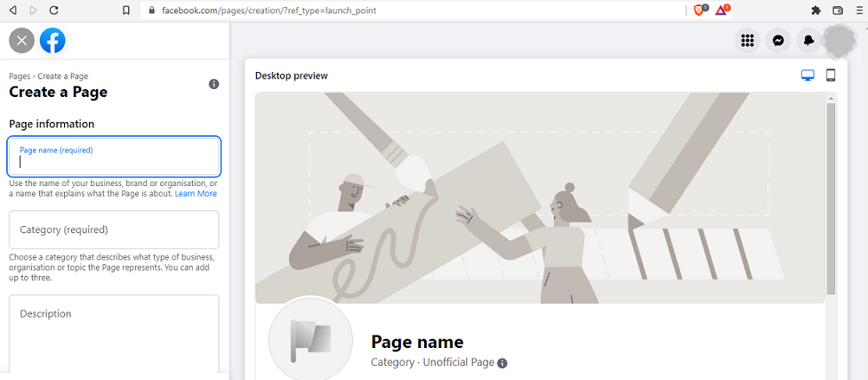868x380 pixels.
Task: Open the Learn More link
Action: click(x=196, y=194)
